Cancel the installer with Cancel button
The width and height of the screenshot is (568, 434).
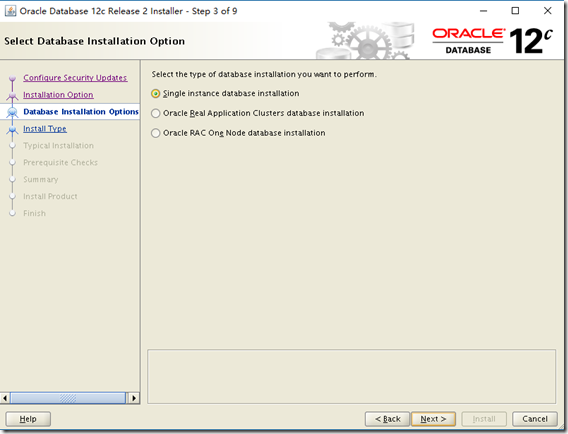(535, 419)
